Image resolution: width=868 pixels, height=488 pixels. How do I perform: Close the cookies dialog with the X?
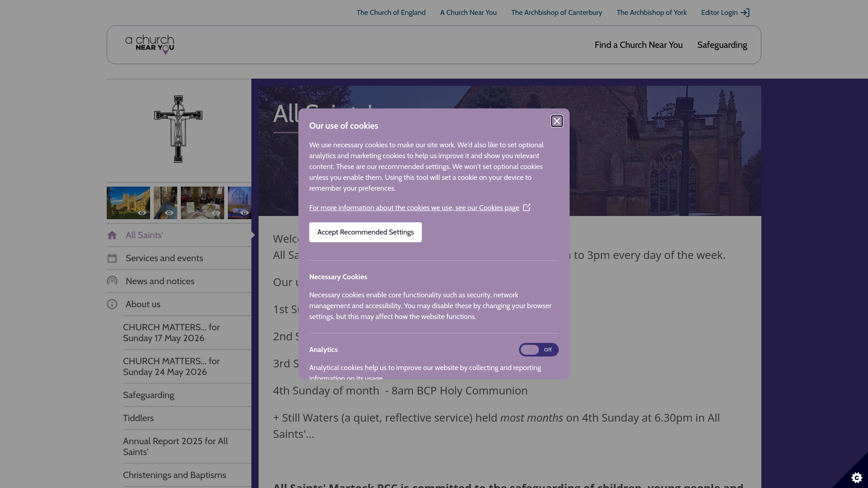pyautogui.click(x=557, y=121)
